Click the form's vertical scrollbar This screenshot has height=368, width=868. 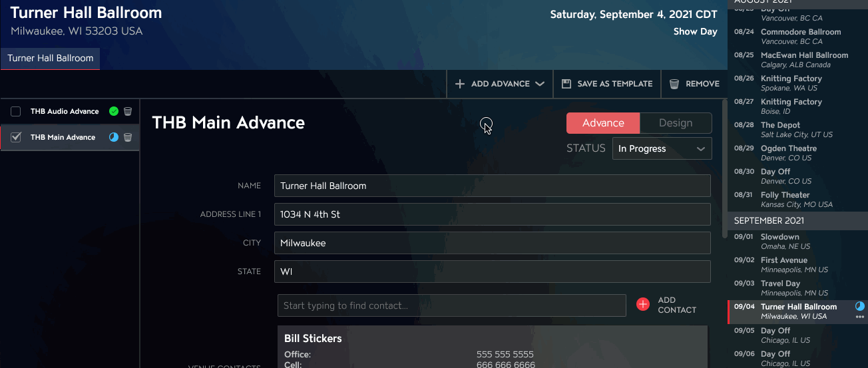point(725,169)
